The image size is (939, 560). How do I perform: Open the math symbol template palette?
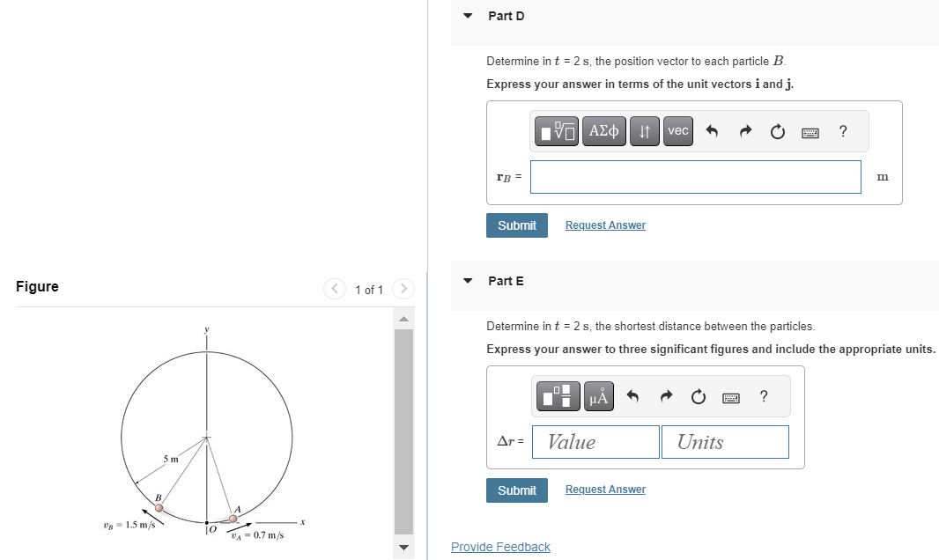(x=556, y=130)
